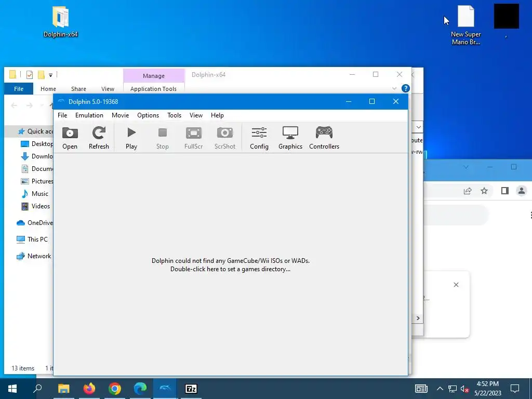Click the Manage contextual tab

click(154, 76)
